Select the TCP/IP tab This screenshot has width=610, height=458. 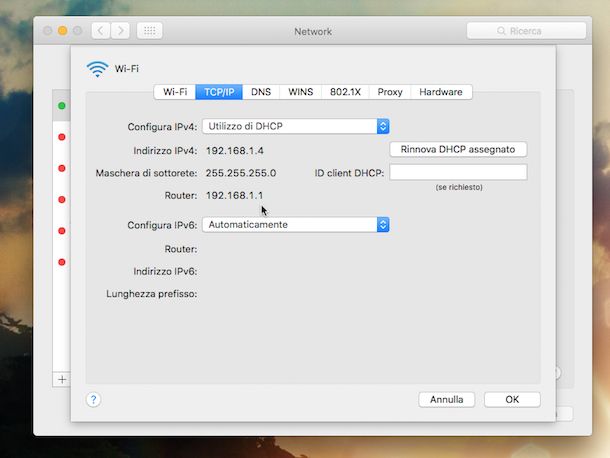pos(219,92)
